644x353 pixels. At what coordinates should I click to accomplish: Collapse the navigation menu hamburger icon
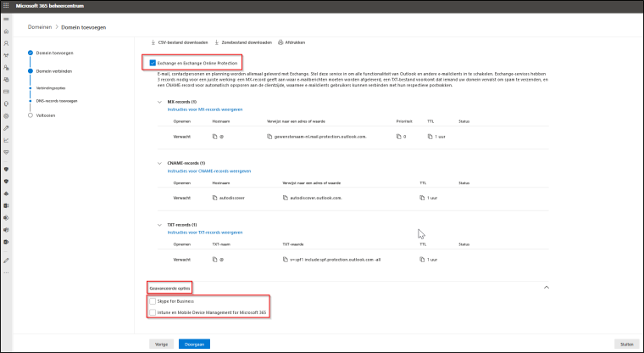(6, 19)
